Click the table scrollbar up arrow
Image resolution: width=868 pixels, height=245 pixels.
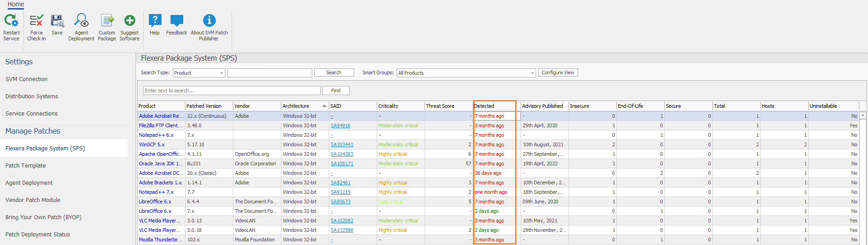pyautogui.click(x=863, y=115)
